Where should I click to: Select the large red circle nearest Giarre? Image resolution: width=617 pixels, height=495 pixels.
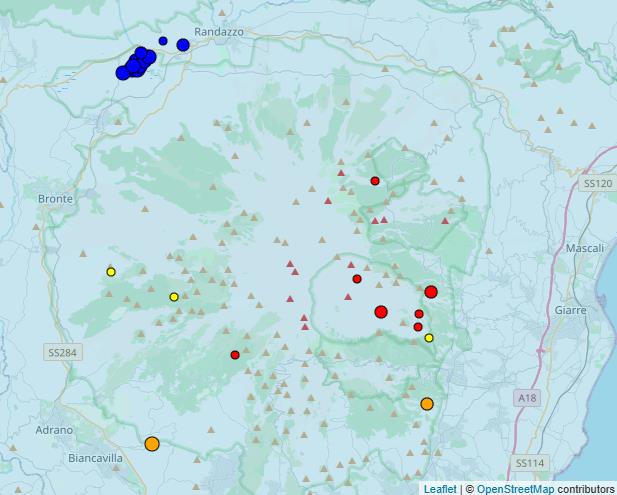coord(431,292)
